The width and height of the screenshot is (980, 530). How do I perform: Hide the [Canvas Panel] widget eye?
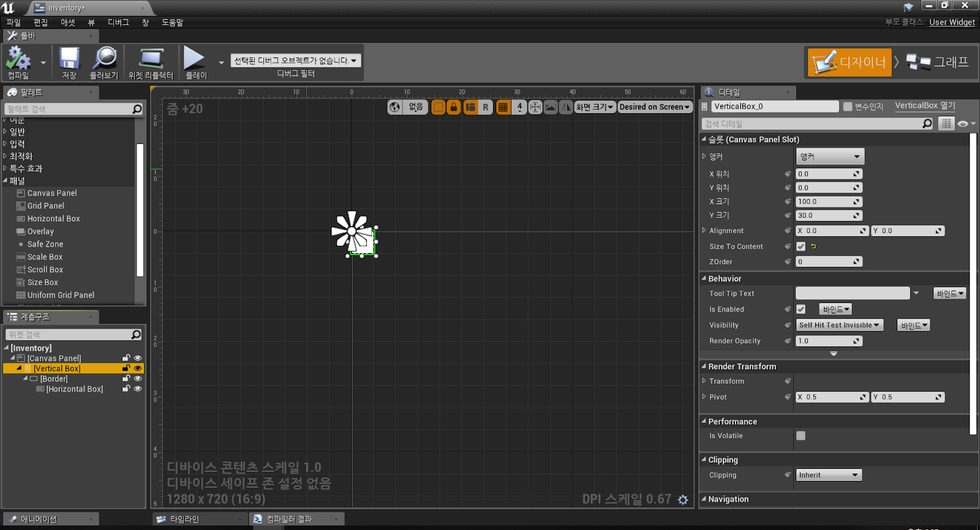(138, 358)
